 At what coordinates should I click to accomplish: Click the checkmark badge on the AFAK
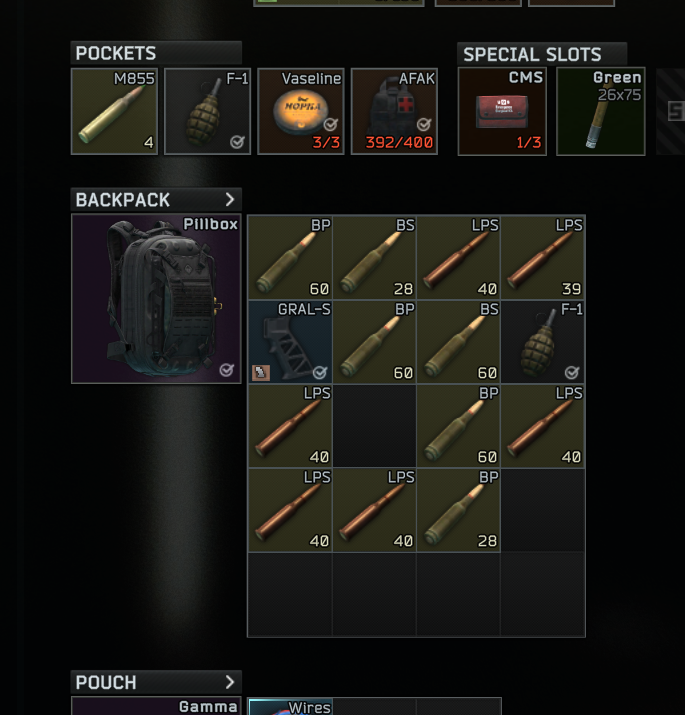pyautogui.click(x=424, y=124)
